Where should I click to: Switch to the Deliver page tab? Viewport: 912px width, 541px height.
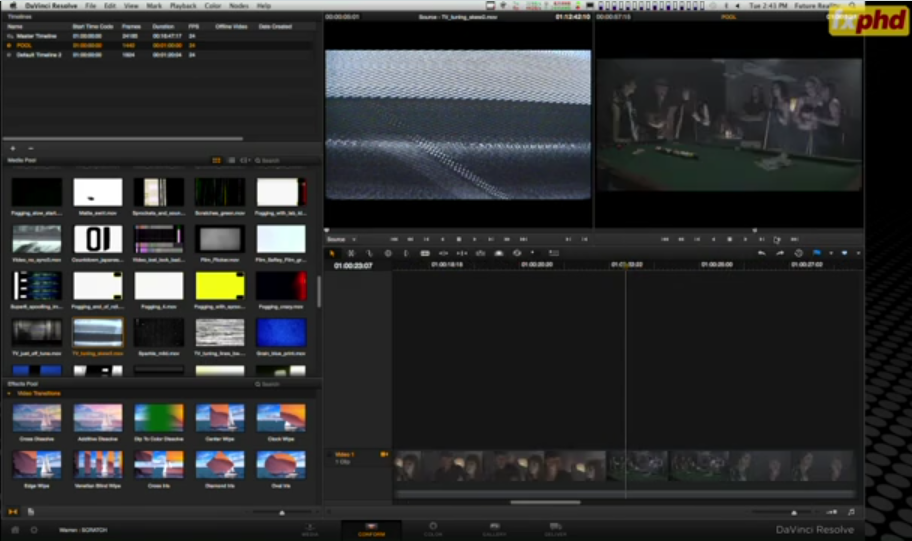(555, 529)
